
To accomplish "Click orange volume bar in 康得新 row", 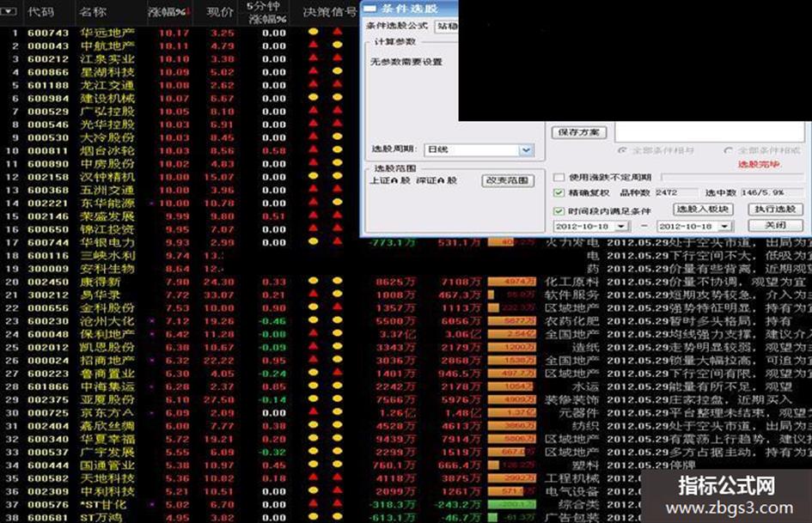I will coord(511,281).
